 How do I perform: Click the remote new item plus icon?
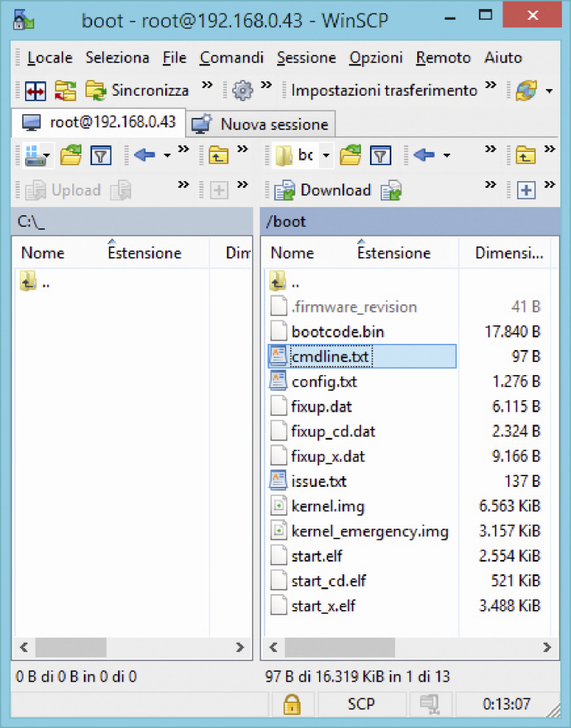tap(526, 190)
